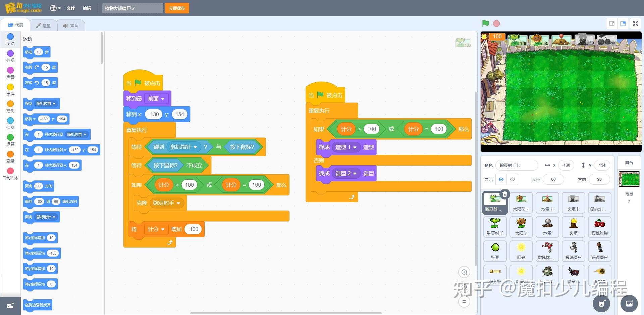This screenshot has height=315, width=644.
Task: Click the 立即保存 button
Action: coord(177,8)
